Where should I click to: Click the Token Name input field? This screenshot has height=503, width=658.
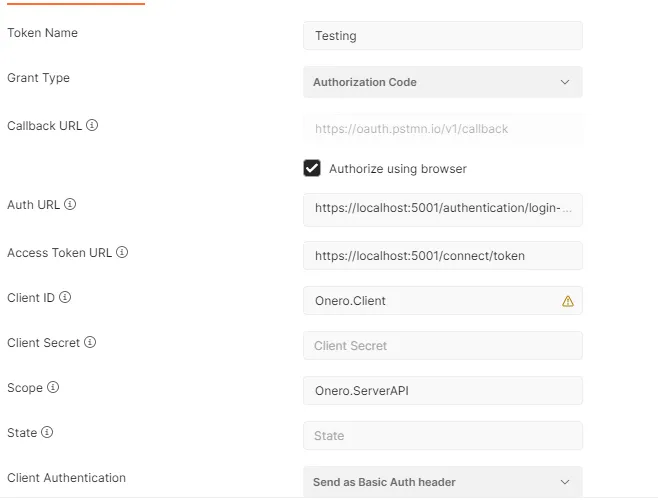click(442, 36)
